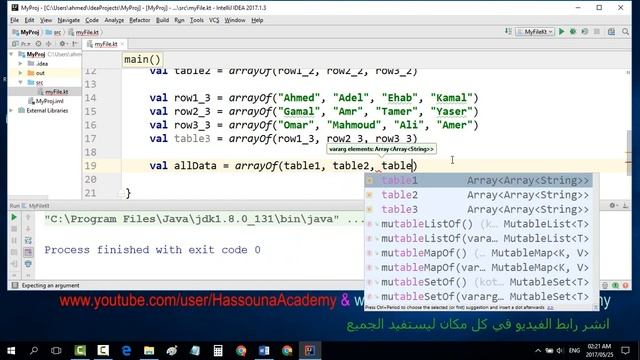This screenshot has width=640, height=360.
Task: Collapse the MyProj root tree node
Action: coord(11,54)
